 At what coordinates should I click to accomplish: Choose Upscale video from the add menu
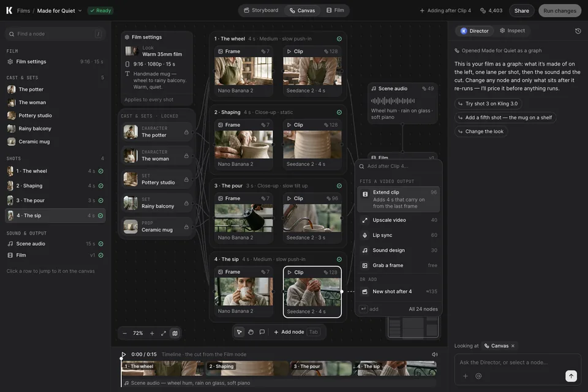398,221
